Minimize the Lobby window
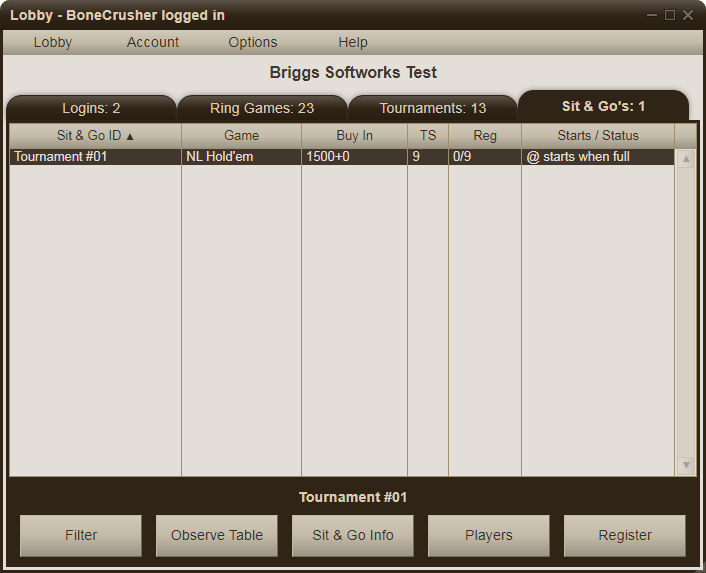Image resolution: width=706 pixels, height=573 pixels. 652,15
